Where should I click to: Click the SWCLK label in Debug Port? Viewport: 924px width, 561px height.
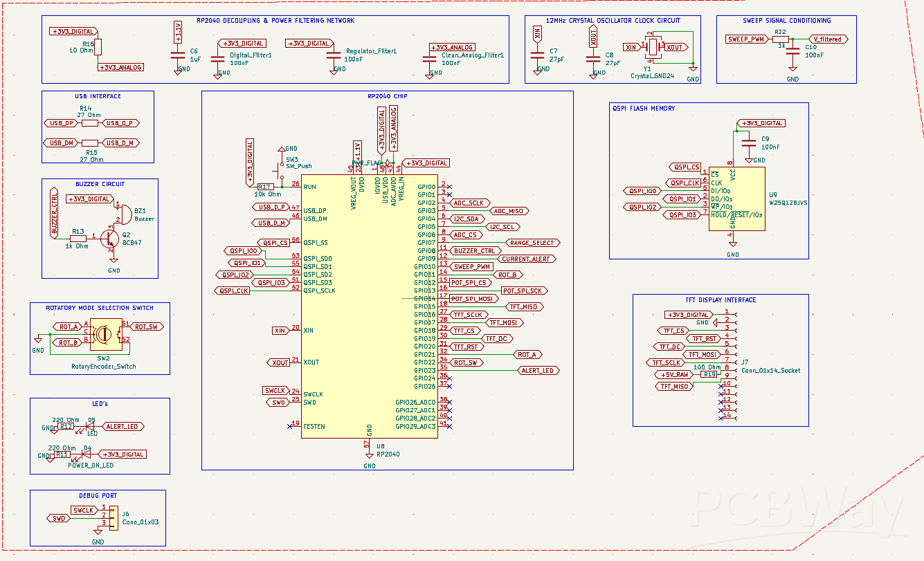[83, 510]
